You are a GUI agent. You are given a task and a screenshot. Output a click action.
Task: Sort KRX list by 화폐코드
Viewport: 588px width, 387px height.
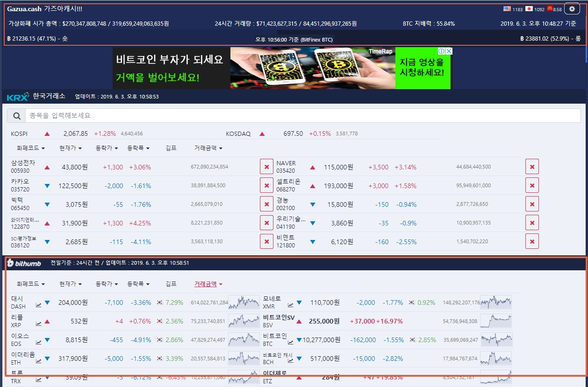click(x=30, y=148)
